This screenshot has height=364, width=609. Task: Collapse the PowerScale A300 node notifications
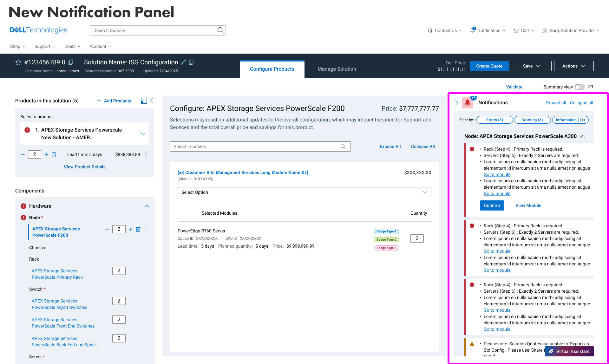point(583,136)
